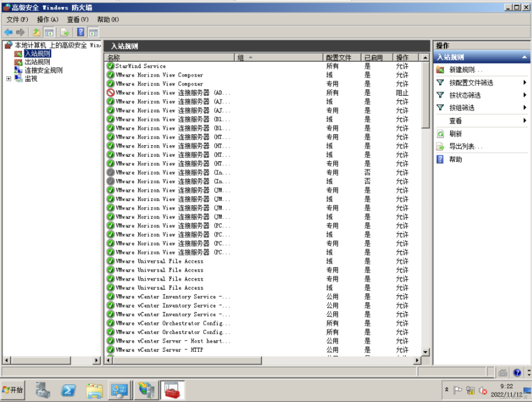Click the Export list toolbar icon
This screenshot has height=402, width=532.
coord(65,32)
